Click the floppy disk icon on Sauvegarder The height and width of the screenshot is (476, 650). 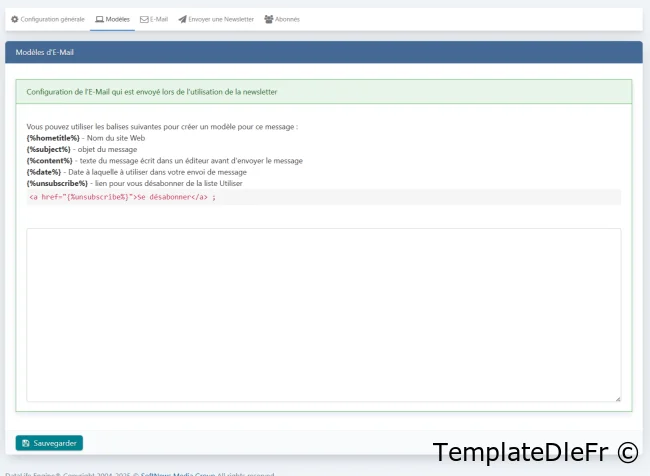pos(26,443)
